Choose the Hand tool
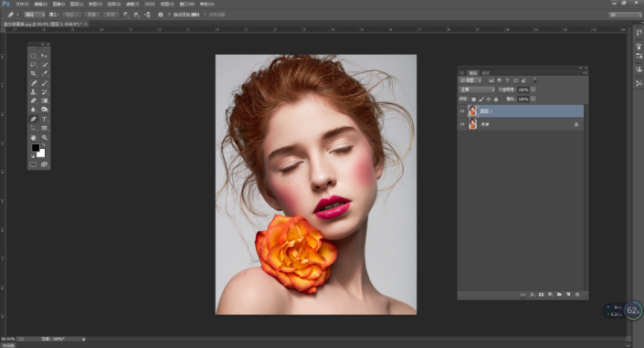The height and width of the screenshot is (348, 644). point(33,138)
